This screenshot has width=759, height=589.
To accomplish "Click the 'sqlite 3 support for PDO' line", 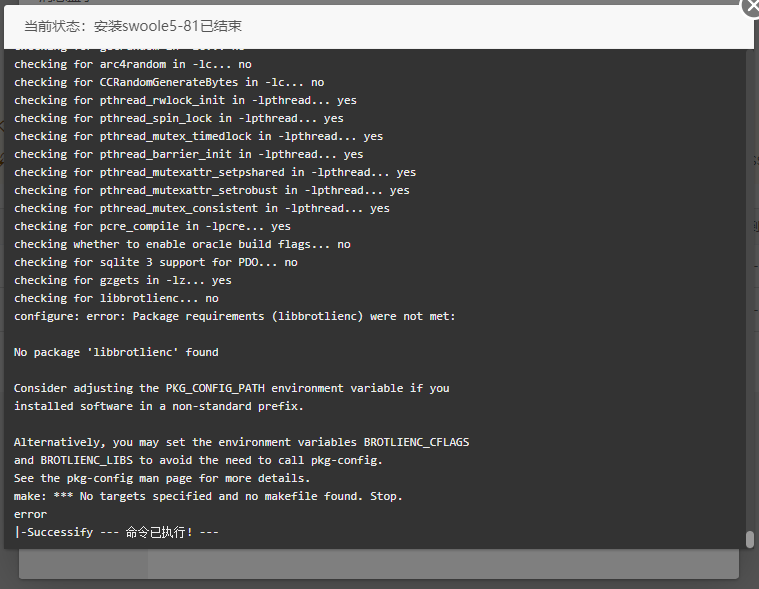I will 156,262.
